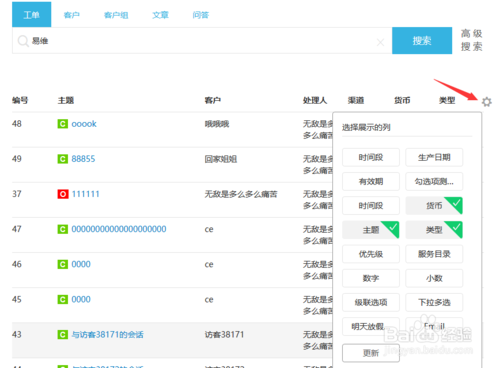
Task: Click customer cell 访客38171
Action: pyautogui.click(x=224, y=334)
